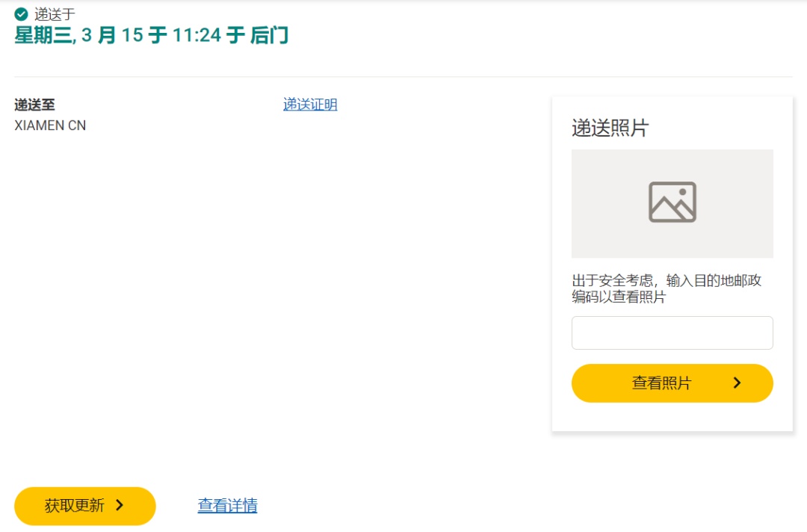Viewport: 807px width, 532px height.
Task: Click the XIAMEN CN destination text
Action: point(49,125)
